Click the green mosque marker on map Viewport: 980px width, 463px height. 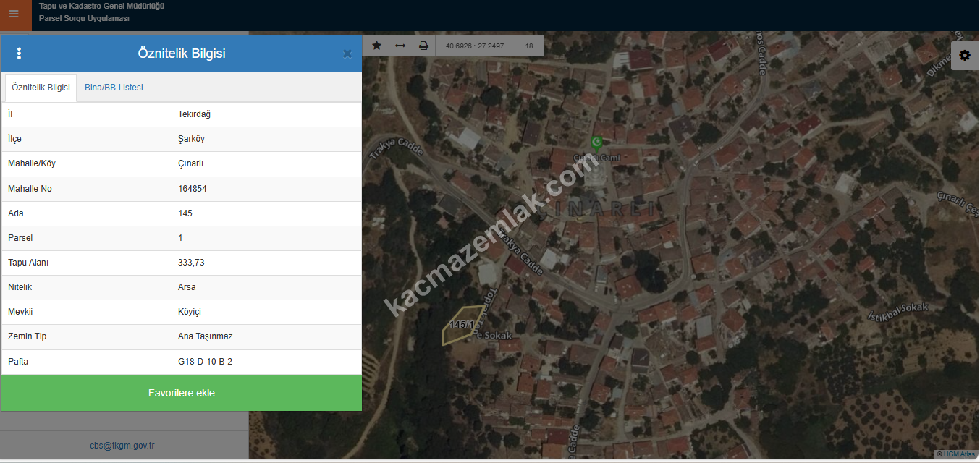[596, 142]
